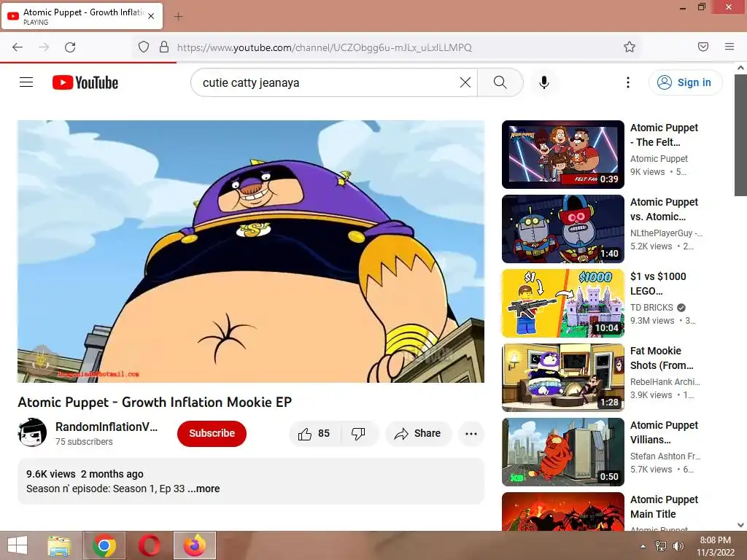Click the magnifier search button
This screenshot has height=560, width=747.
[x=500, y=82]
